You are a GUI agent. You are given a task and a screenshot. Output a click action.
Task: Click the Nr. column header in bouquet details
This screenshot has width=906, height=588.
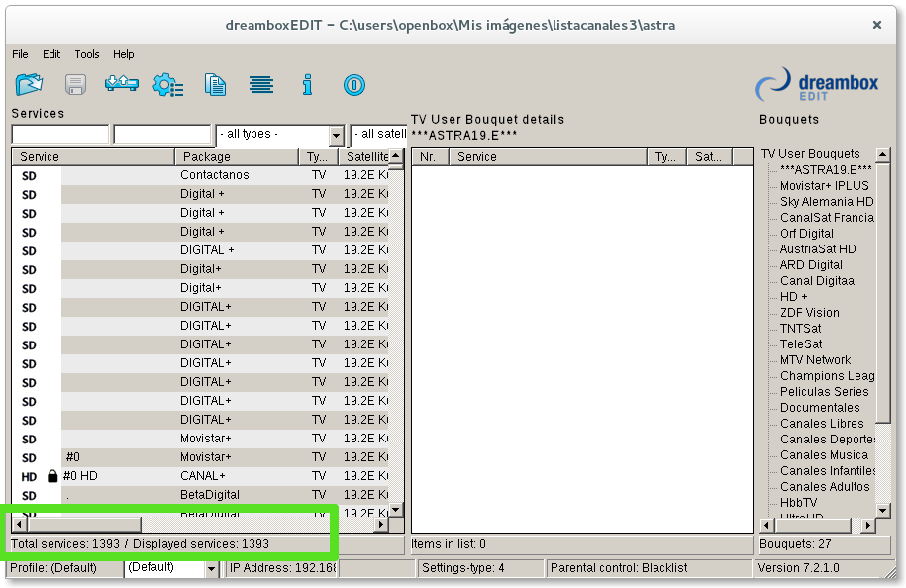point(431,157)
